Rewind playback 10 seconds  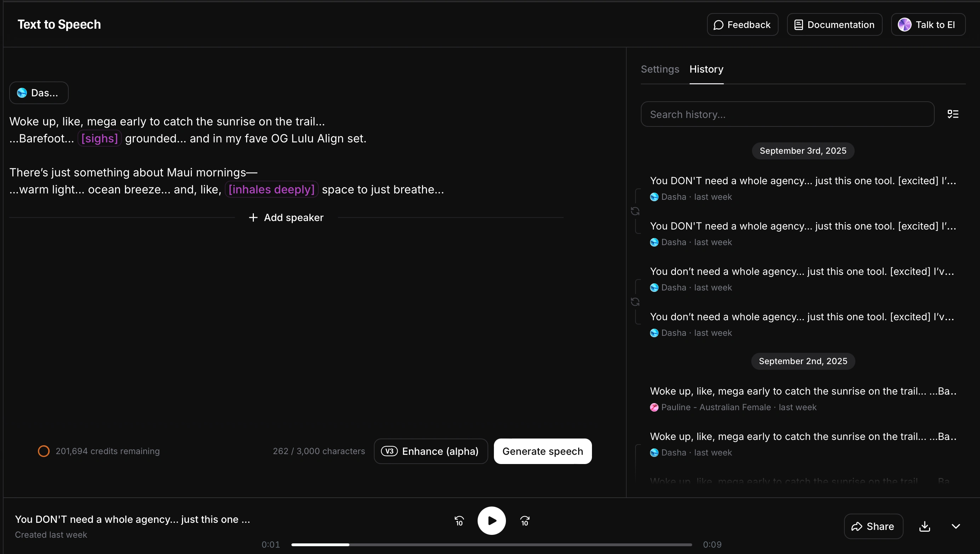[459, 521]
